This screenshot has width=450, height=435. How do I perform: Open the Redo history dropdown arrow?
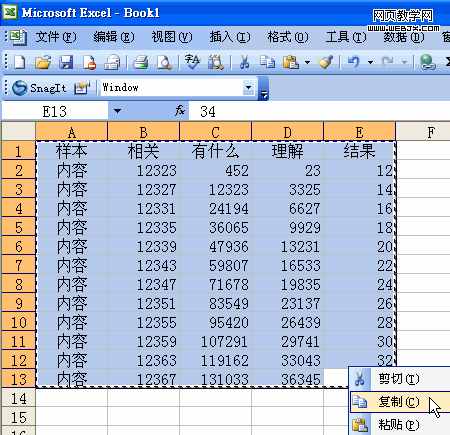(x=404, y=62)
